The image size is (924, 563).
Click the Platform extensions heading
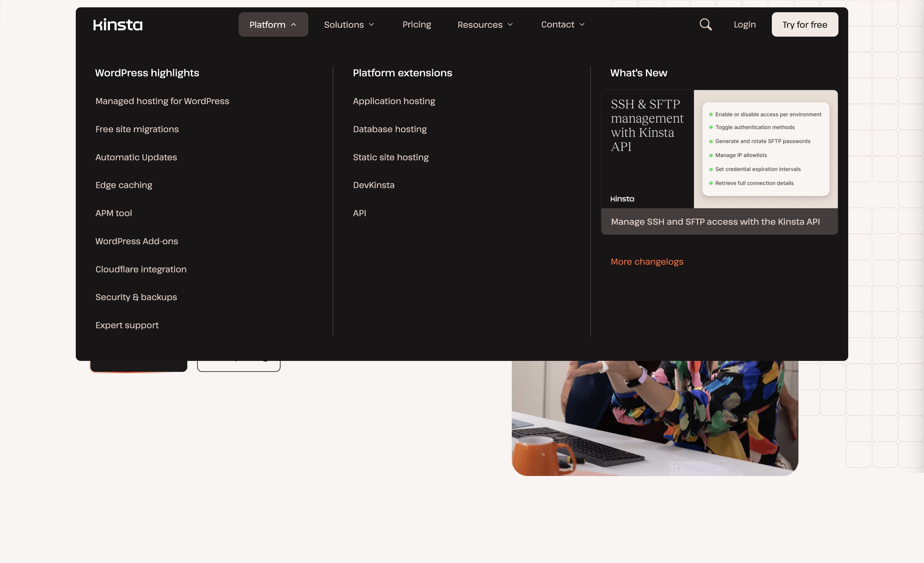click(x=402, y=73)
